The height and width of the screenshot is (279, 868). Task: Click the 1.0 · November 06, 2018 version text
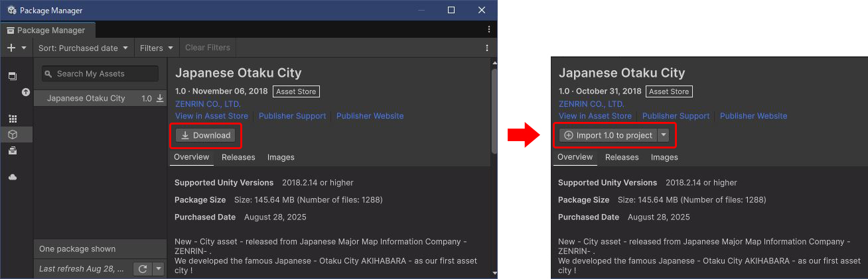(222, 91)
